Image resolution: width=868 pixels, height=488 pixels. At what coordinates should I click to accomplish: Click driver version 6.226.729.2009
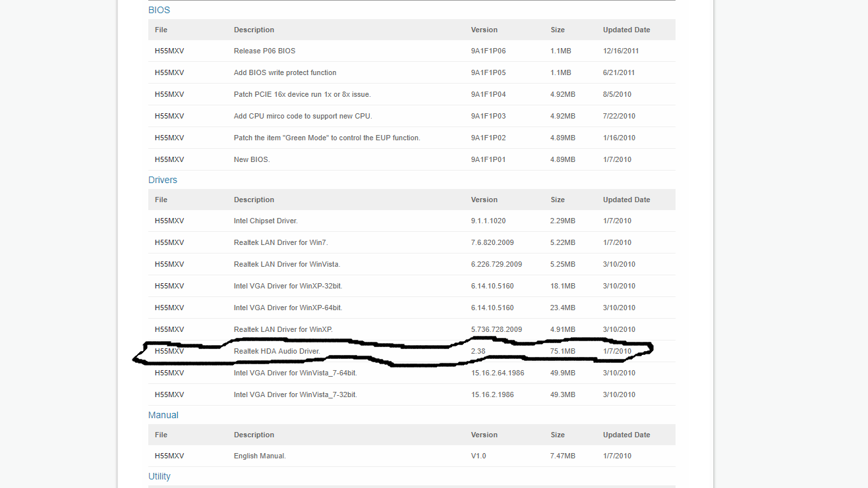pos(496,264)
